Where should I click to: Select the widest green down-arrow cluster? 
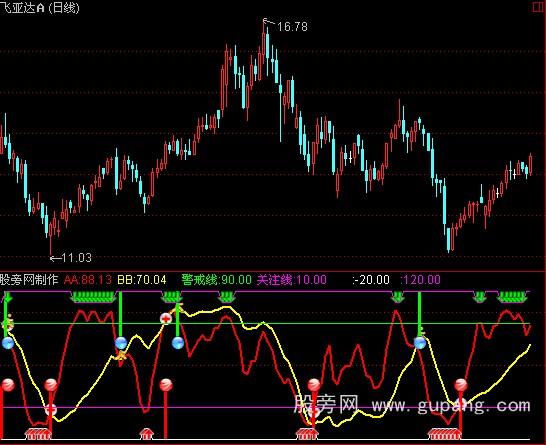pos(93,297)
